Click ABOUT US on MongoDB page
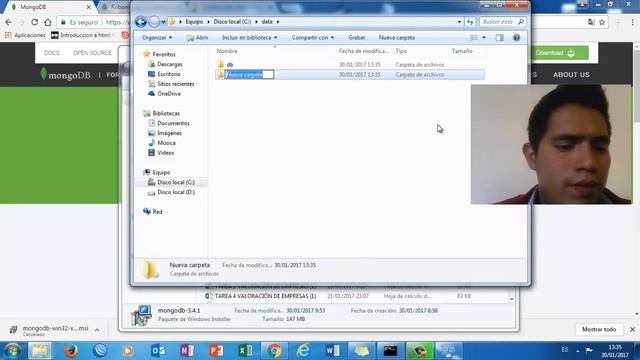The width and height of the screenshot is (640, 360). [571, 75]
